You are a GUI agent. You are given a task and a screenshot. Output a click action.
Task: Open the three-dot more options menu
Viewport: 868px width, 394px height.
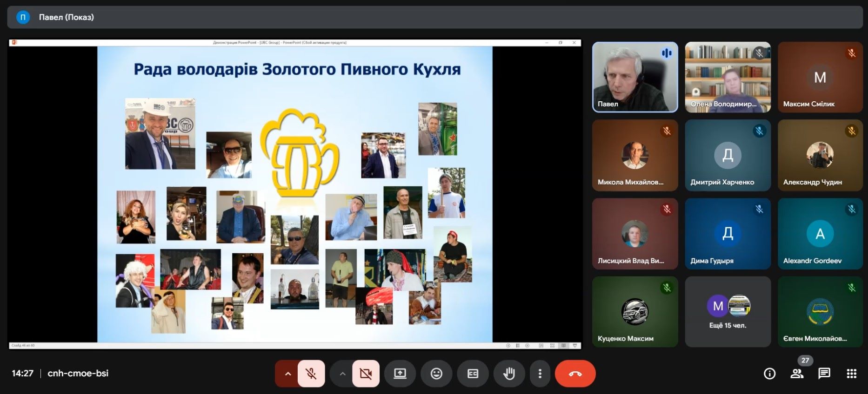(x=540, y=374)
